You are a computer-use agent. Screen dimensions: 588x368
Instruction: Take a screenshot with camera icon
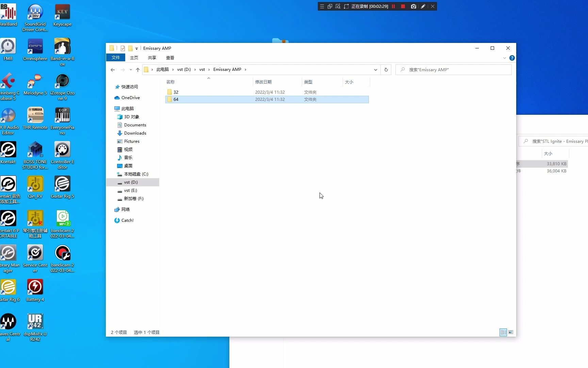[413, 6]
